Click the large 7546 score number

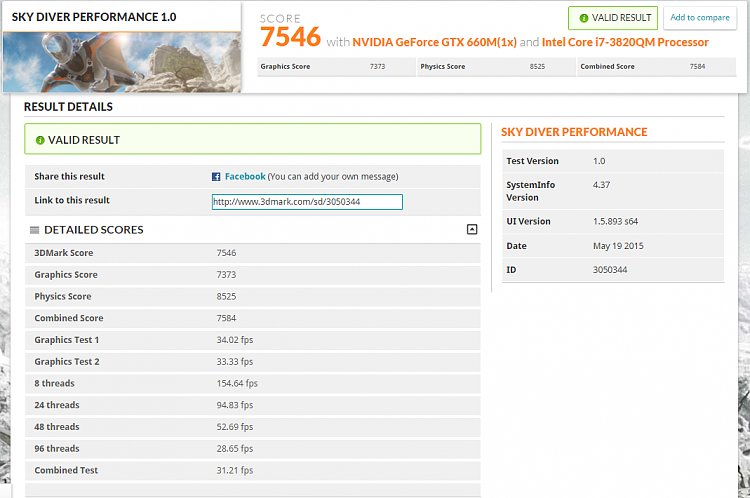290,37
